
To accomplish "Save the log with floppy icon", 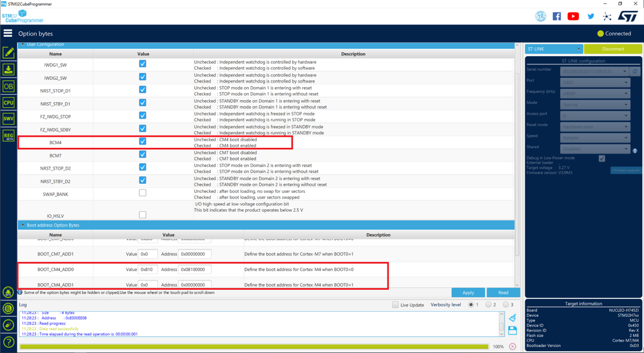I will coord(512,330).
